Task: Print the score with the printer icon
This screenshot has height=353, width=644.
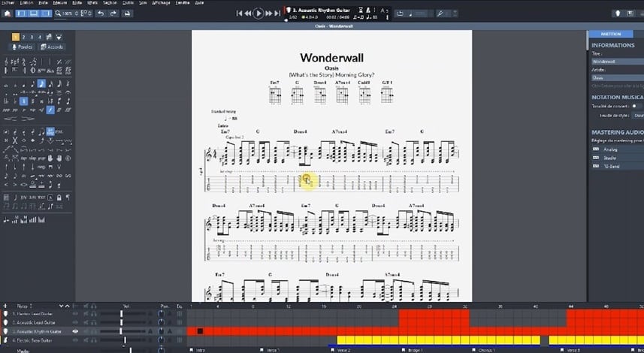Action: pyautogui.click(x=127, y=14)
